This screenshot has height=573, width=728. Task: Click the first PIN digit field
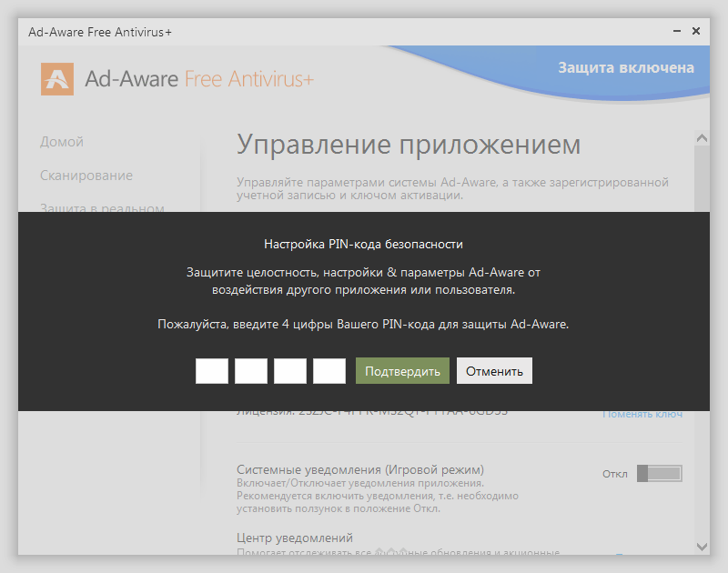click(x=211, y=370)
